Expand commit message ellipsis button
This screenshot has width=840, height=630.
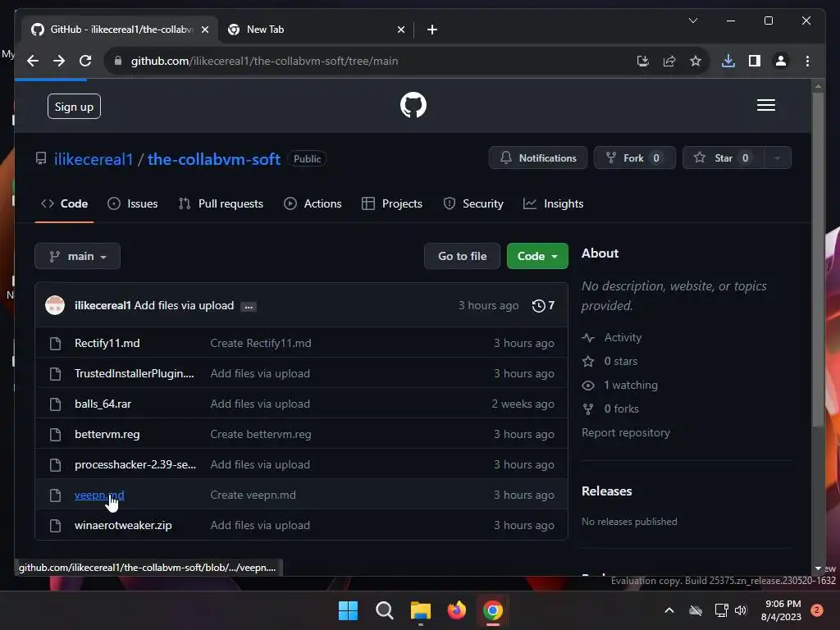(248, 307)
